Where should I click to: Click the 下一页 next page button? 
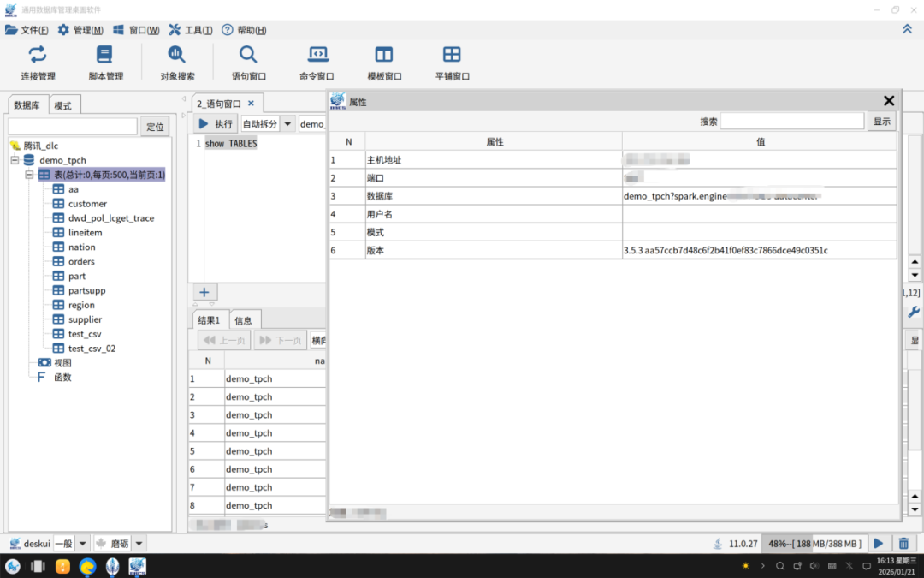281,340
